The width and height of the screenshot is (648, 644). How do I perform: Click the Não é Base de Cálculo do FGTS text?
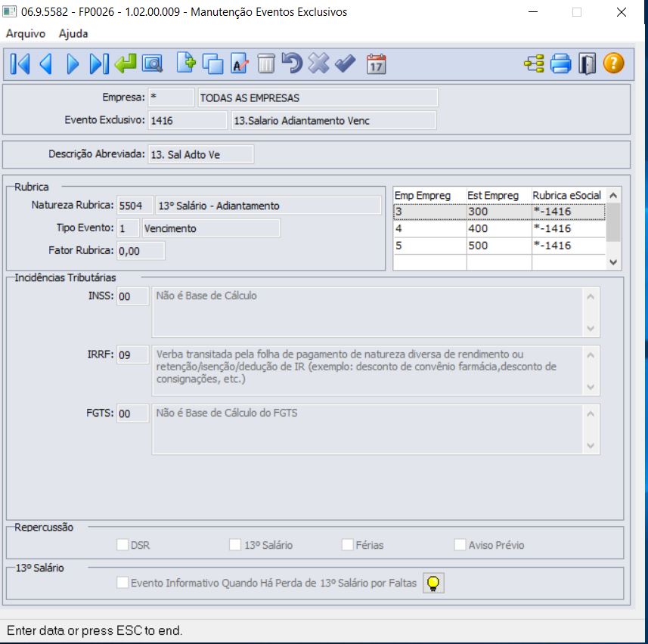pyautogui.click(x=227, y=413)
